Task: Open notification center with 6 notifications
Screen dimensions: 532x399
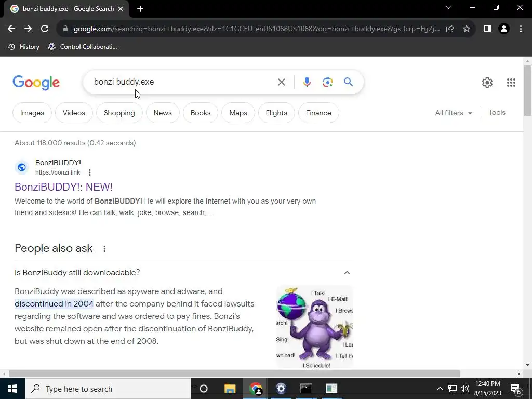Action: coord(516,389)
